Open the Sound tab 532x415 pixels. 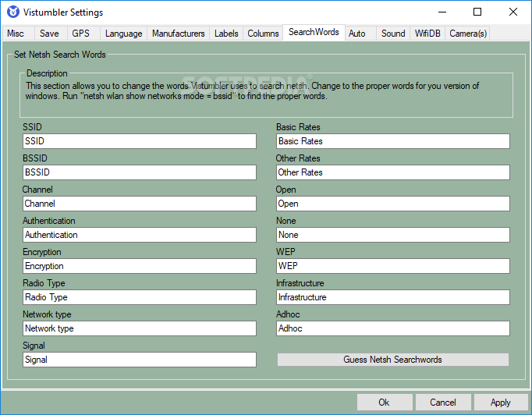click(x=393, y=34)
